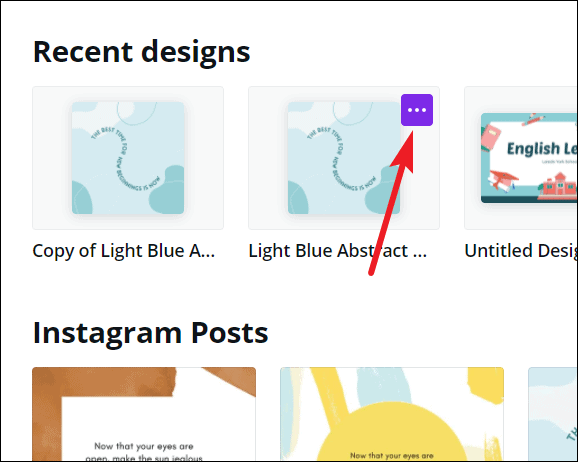This screenshot has height=462, width=578.
Task: Click the Recent designs heading
Action: tap(142, 52)
